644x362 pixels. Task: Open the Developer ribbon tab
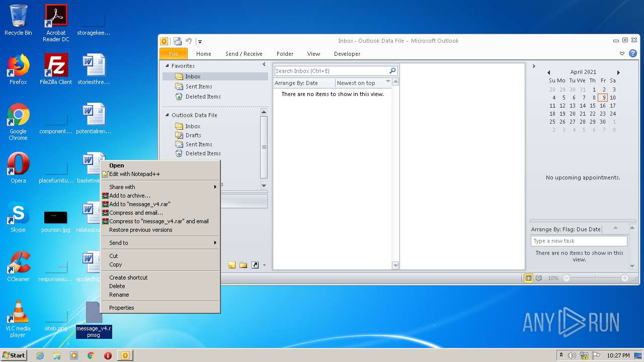pos(347,54)
